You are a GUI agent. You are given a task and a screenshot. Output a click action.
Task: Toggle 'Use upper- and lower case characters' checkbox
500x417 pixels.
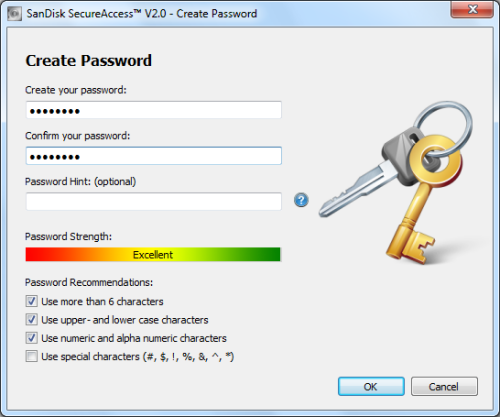(32, 320)
